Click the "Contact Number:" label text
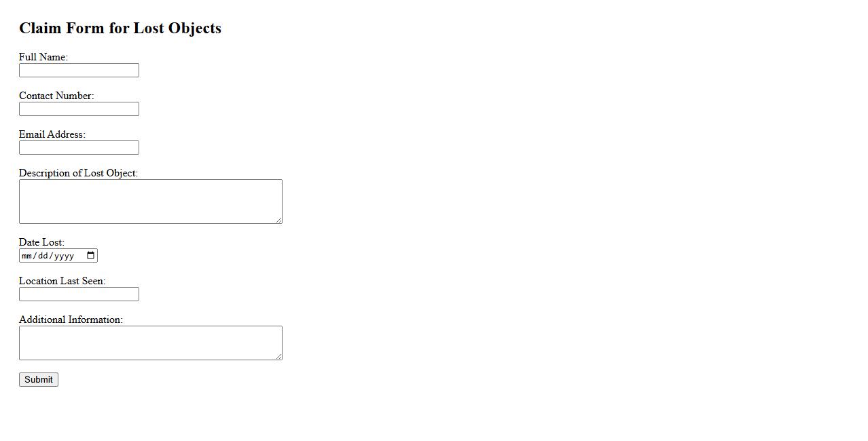Image resolution: width=868 pixels, height=441 pixels. coord(56,96)
